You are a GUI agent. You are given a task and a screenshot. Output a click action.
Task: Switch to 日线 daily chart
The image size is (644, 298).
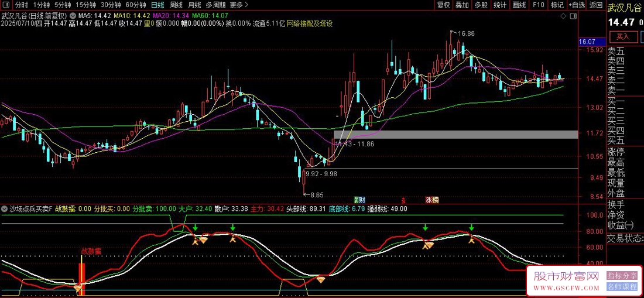(157, 5)
